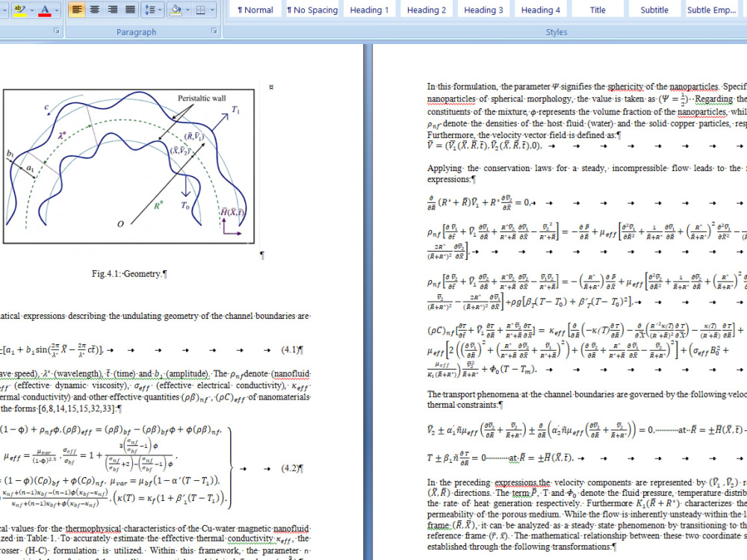This screenshot has width=747, height=560.
Task: Apply the Subtle Emphasis style
Action: (x=711, y=10)
